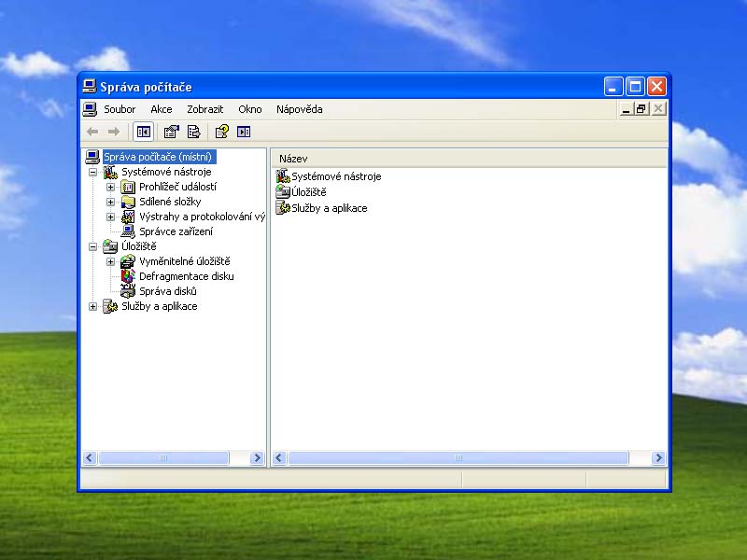Image resolution: width=747 pixels, height=560 pixels.
Task: Open Defragmentace disku in the tree
Action: point(186,276)
